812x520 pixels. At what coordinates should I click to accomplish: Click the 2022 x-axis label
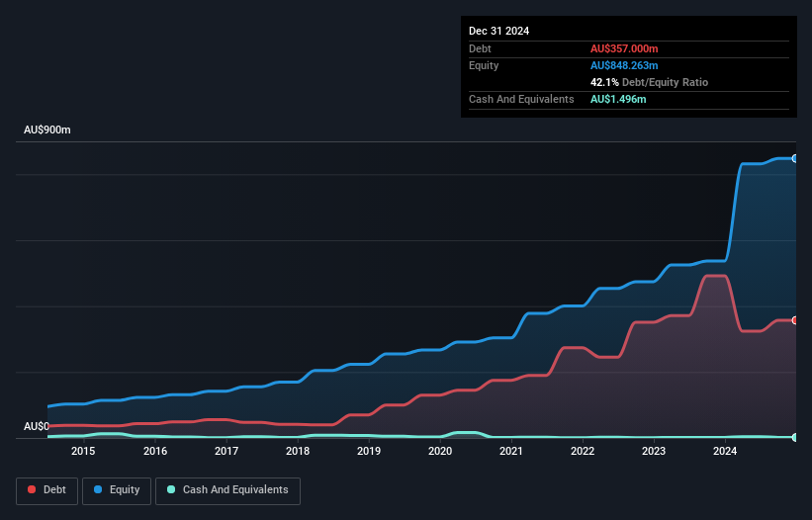pyautogui.click(x=583, y=451)
